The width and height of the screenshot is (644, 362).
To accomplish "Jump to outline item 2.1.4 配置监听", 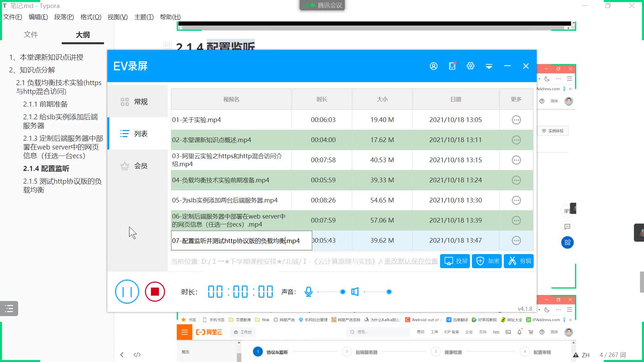I will 46,169.
